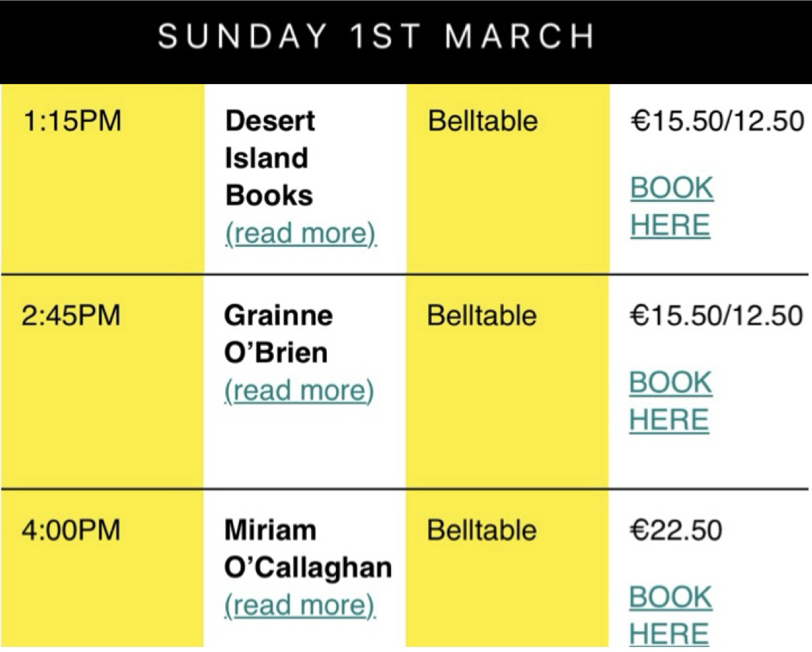This screenshot has width=812, height=652.
Task: Click BOOK HERE for the 4:00PM event
Action: pyautogui.click(x=669, y=615)
